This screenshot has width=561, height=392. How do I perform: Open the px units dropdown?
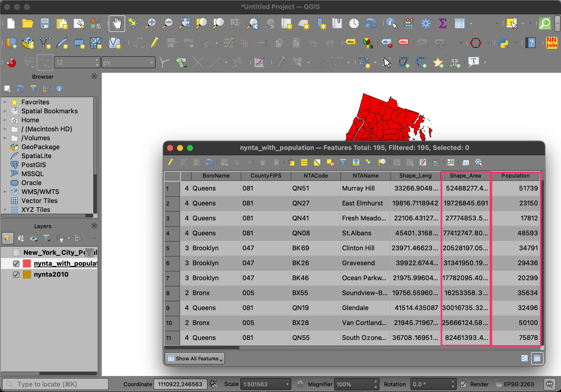point(128,62)
